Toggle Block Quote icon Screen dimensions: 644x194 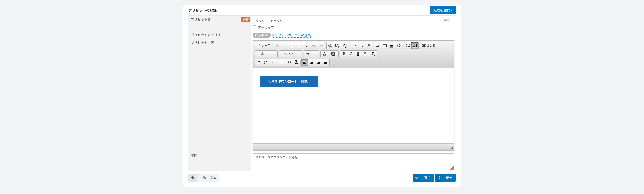click(x=289, y=62)
